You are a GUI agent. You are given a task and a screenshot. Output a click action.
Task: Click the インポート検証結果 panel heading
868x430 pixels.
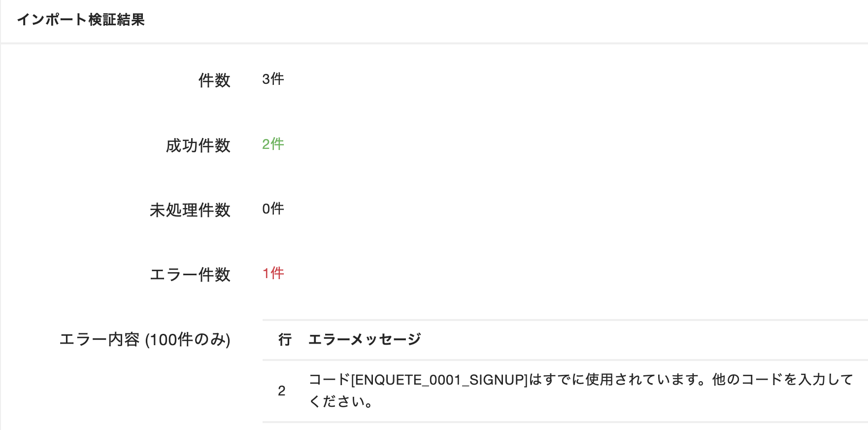pos(81,20)
